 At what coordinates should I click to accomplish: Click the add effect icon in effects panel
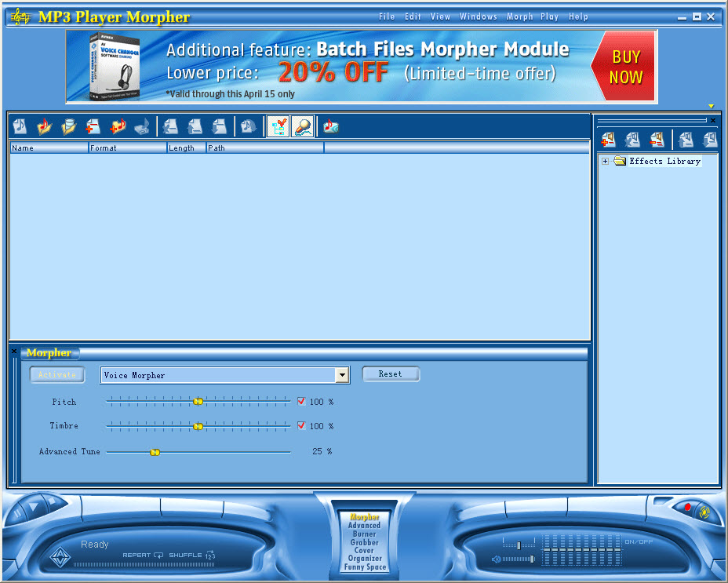[x=608, y=140]
